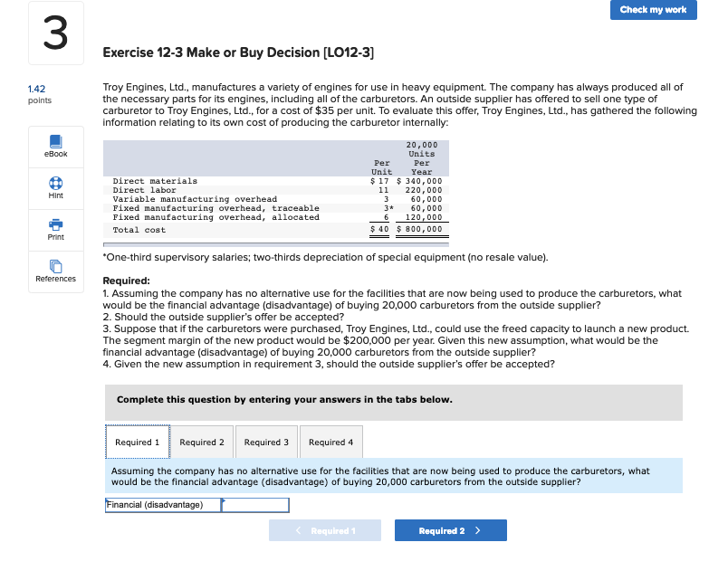
Task: Click the Complete this question instruction banner
Action: (x=394, y=402)
